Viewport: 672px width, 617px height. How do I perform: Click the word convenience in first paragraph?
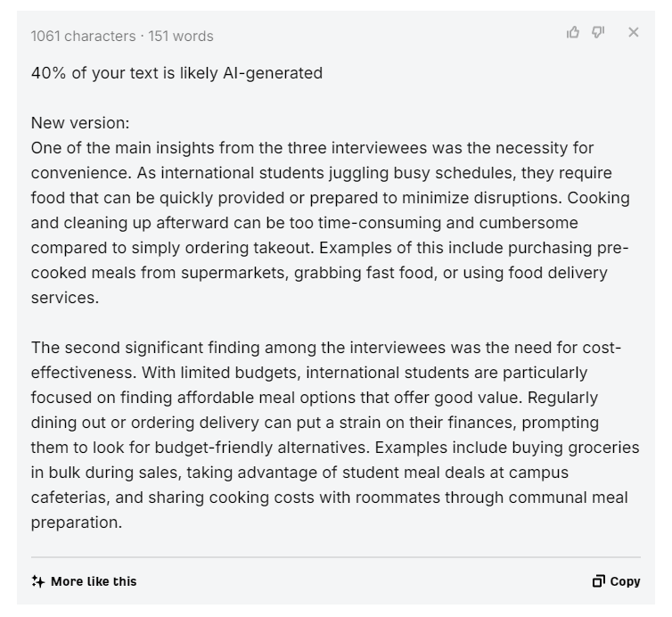(x=81, y=173)
